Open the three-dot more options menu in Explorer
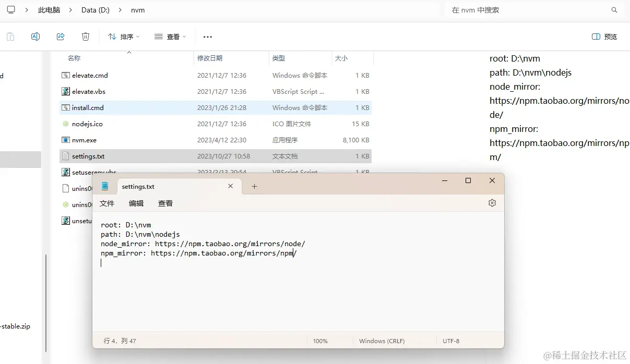 (x=208, y=37)
